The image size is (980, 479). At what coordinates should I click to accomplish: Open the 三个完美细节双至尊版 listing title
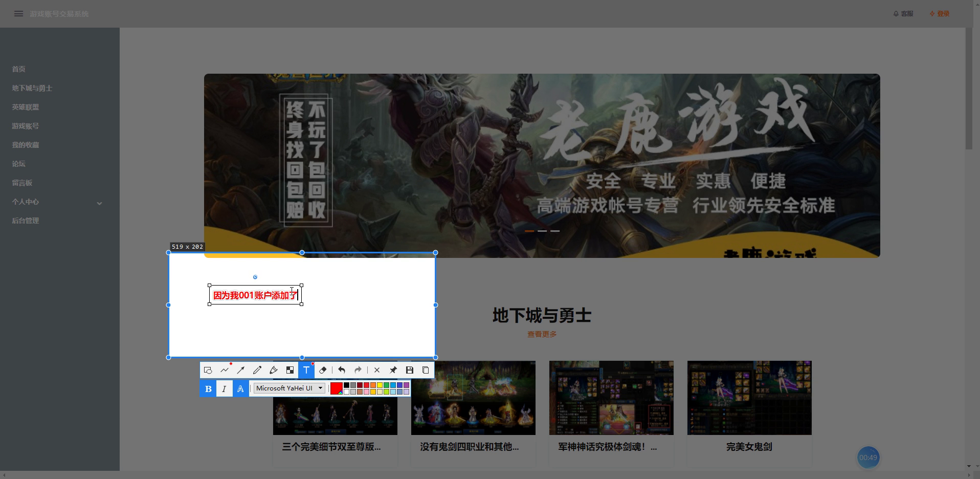[331, 447]
